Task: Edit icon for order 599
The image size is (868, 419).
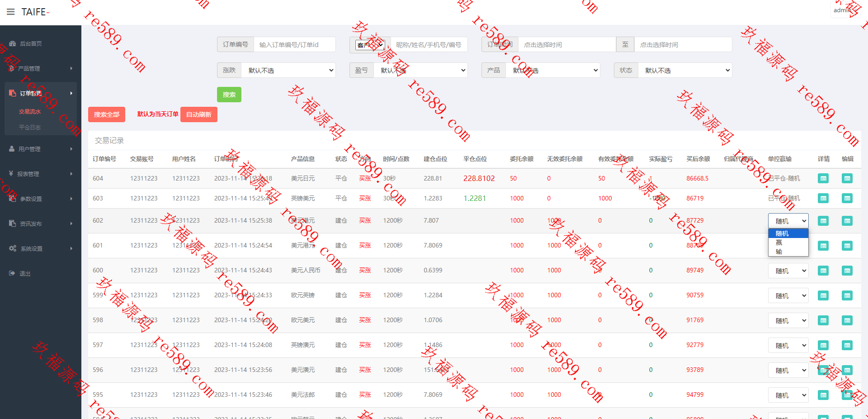Action: point(847,295)
